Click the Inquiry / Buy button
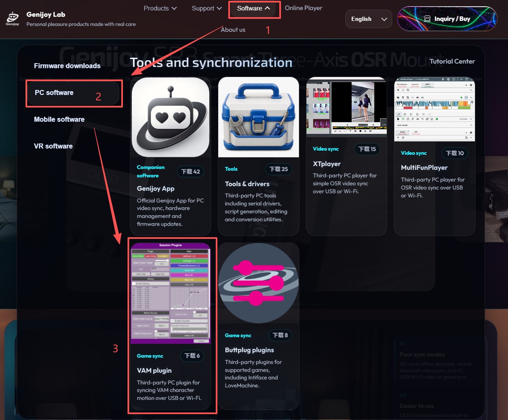 [447, 19]
